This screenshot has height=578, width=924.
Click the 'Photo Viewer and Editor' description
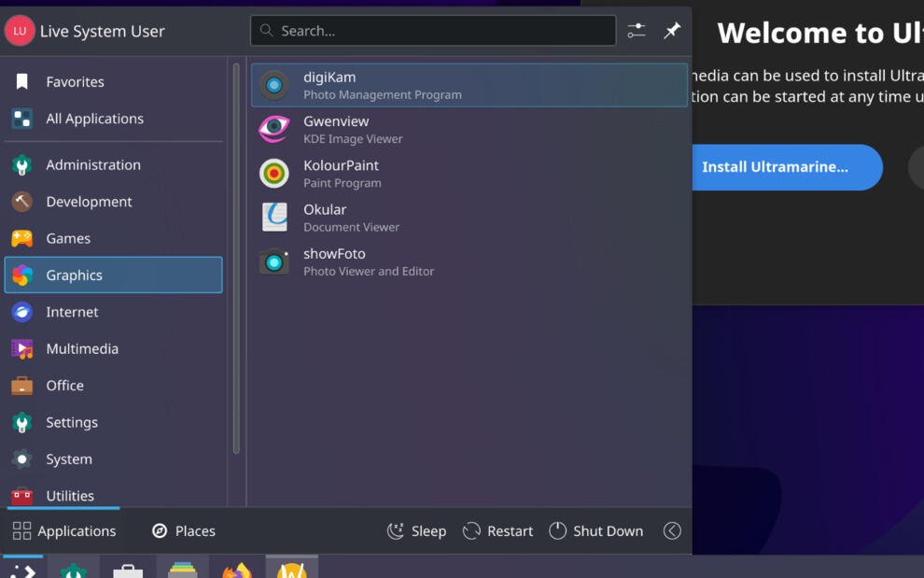click(369, 272)
